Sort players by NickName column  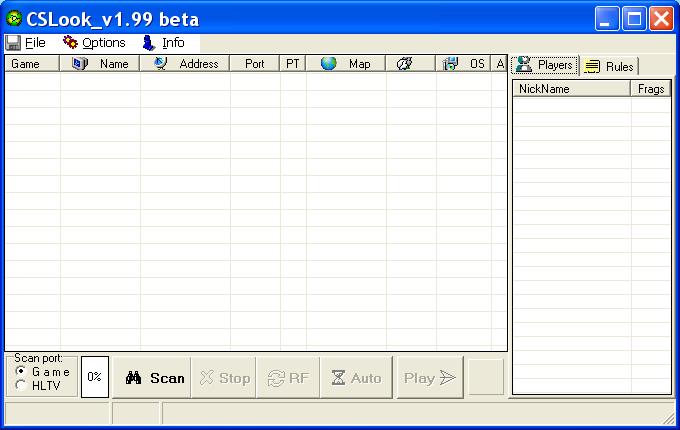tap(572, 89)
